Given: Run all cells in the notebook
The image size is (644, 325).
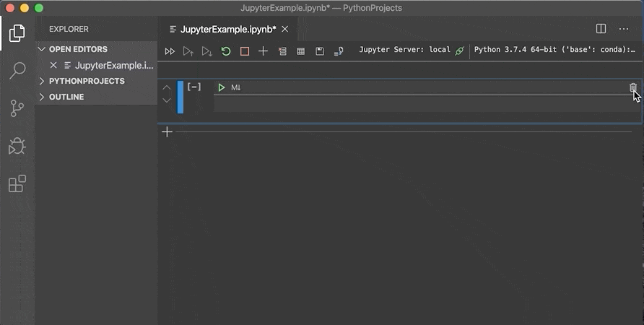Looking at the screenshot, I should coord(170,51).
